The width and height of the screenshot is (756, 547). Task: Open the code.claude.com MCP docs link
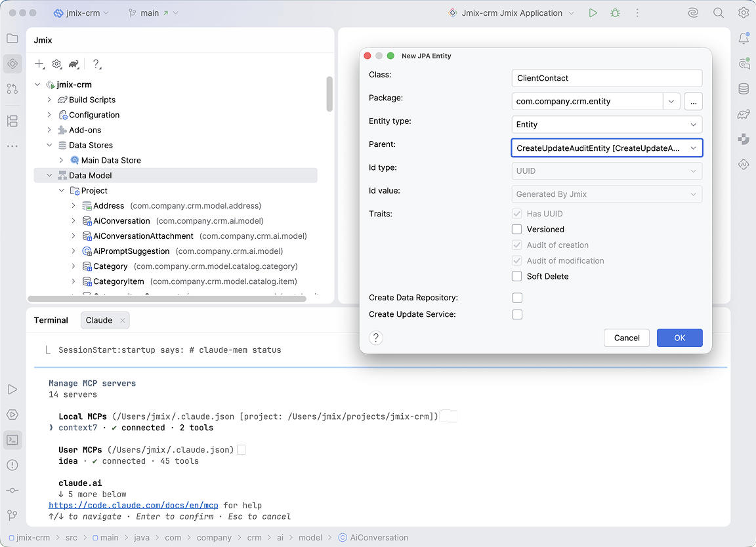click(x=134, y=505)
